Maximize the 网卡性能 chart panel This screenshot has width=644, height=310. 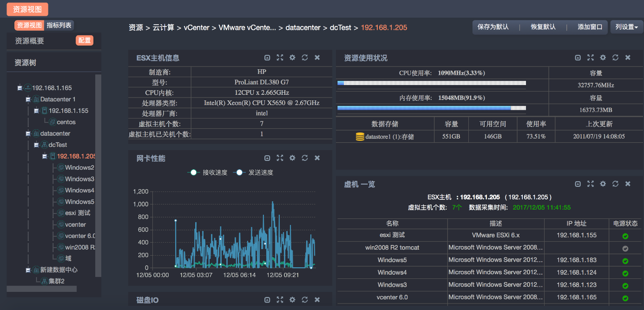(280, 158)
